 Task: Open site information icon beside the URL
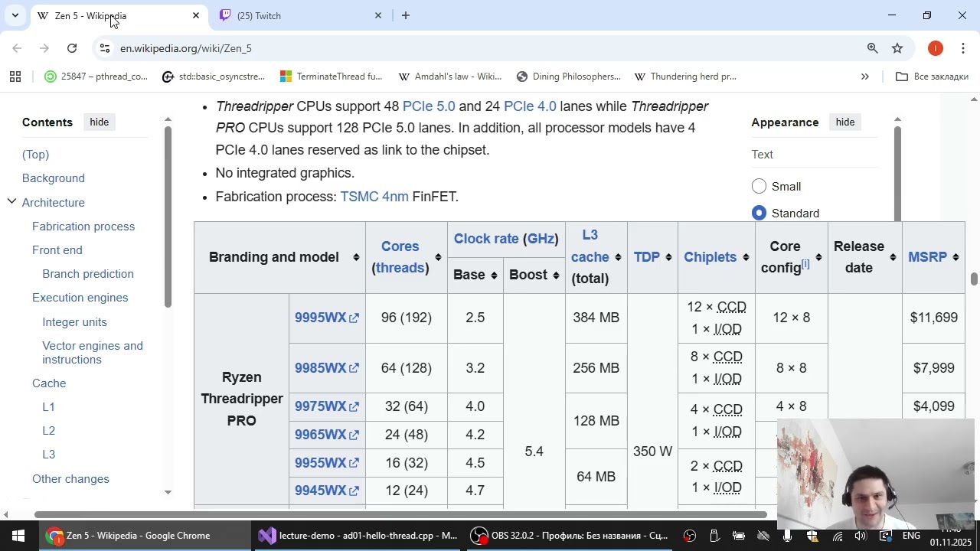pyautogui.click(x=105, y=48)
